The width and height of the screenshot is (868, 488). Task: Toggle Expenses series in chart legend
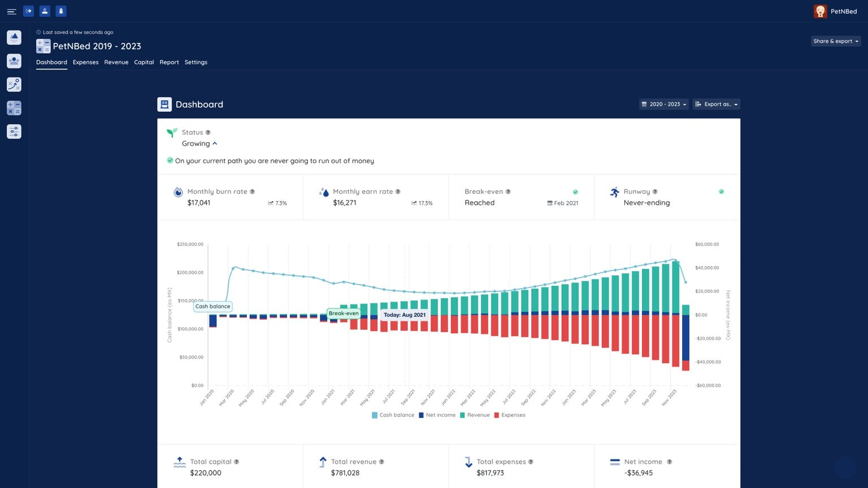click(510, 415)
